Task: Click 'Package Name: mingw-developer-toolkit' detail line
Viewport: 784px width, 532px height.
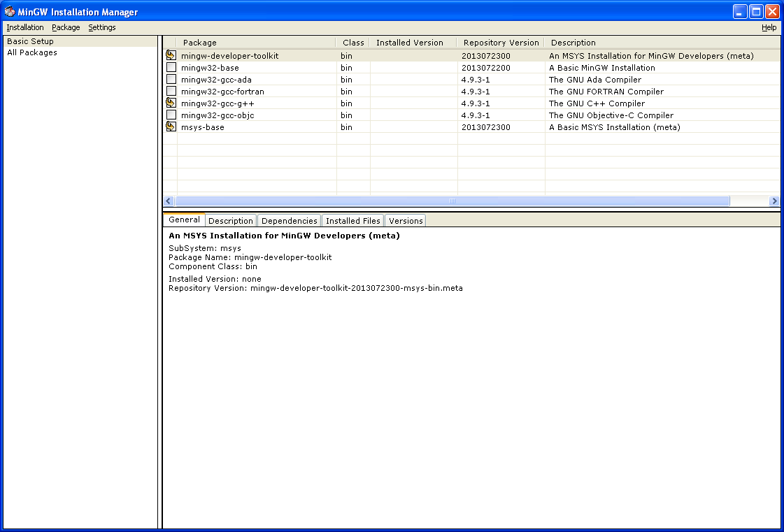Action: pos(250,257)
